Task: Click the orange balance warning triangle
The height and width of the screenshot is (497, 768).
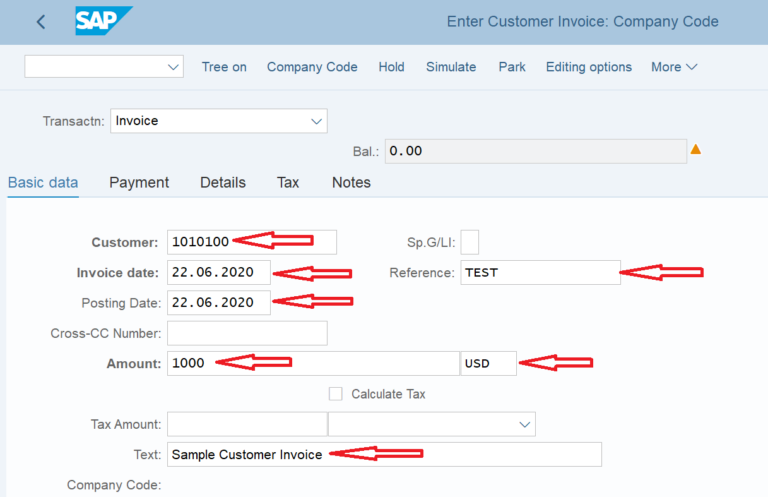Action: [x=696, y=150]
